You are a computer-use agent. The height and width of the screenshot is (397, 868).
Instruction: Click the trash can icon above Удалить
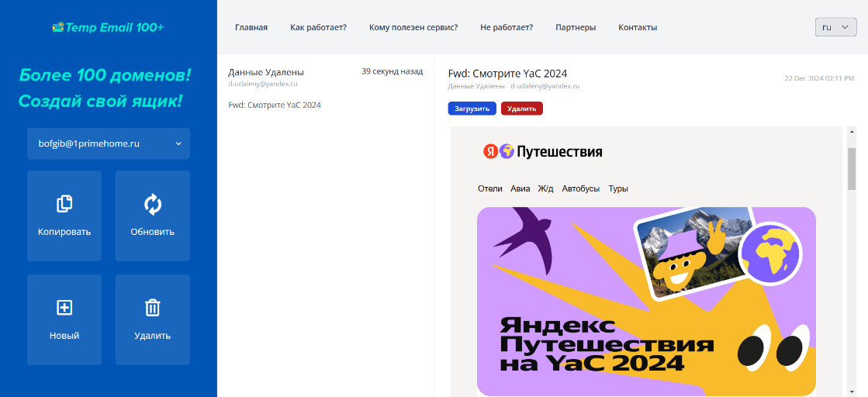click(x=153, y=308)
